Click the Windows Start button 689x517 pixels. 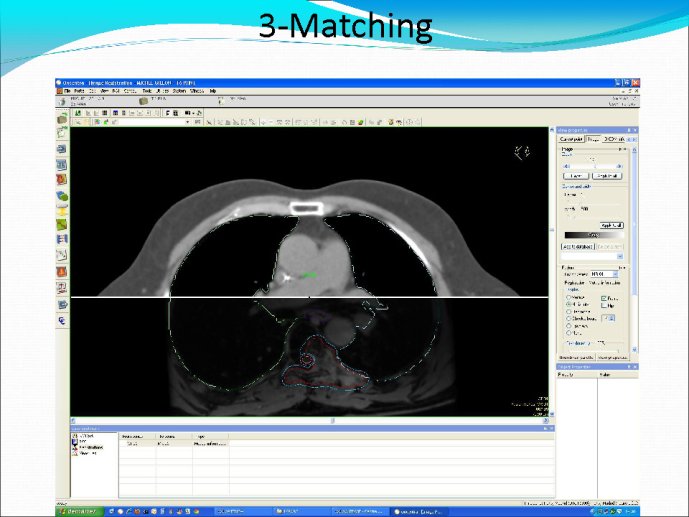tap(80, 512)
